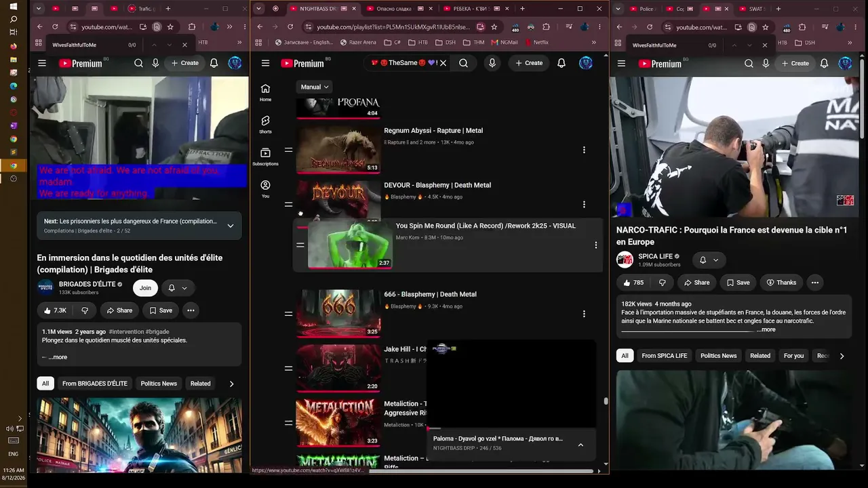Click the voice search microphone in the middle window
Viewport: 868px width, 488px height.
point(492,63)
